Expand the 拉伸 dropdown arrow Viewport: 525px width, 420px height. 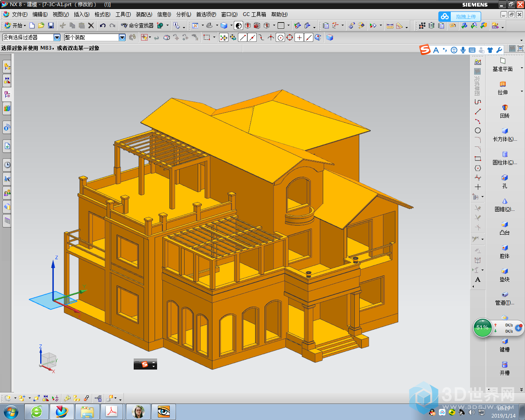click(x=522, y=91)
